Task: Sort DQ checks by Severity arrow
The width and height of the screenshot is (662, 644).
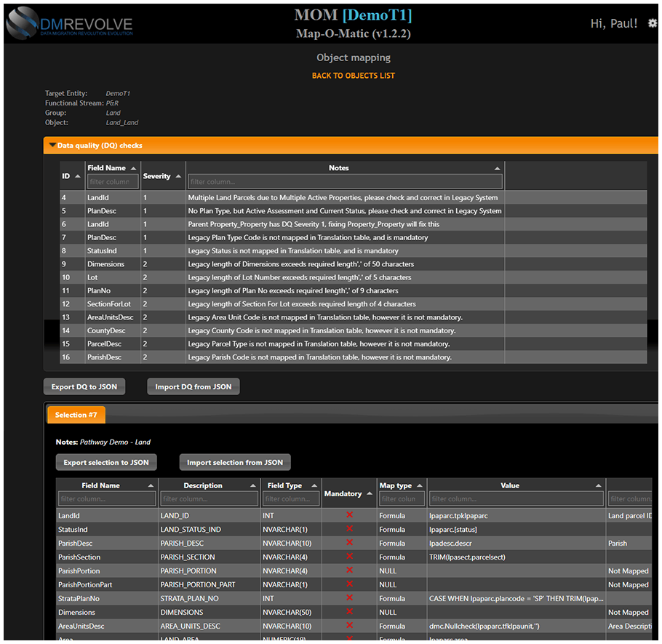Action: click(x=178, y=176)
